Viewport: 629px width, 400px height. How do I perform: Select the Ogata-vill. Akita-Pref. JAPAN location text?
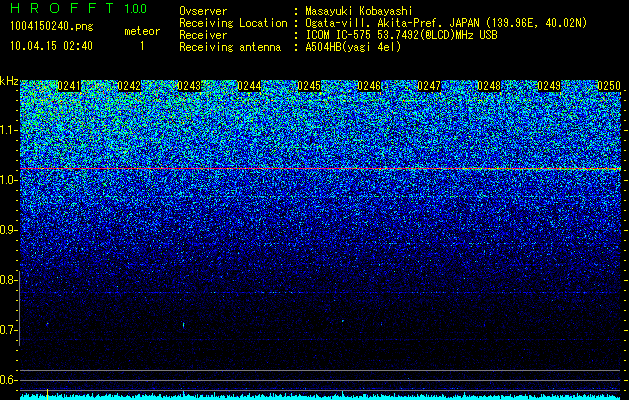point(392,23)
